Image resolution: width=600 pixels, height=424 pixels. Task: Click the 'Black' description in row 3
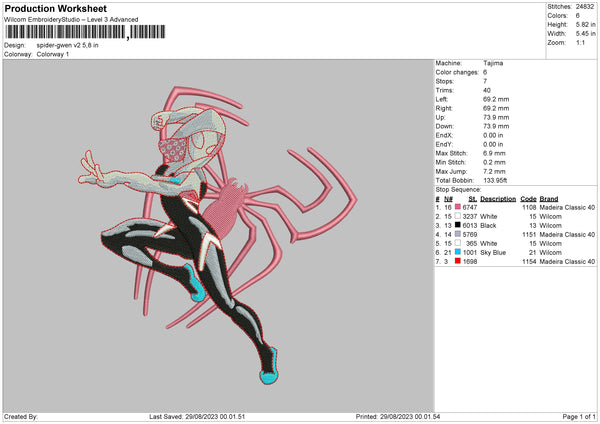[x=488, y=225]
